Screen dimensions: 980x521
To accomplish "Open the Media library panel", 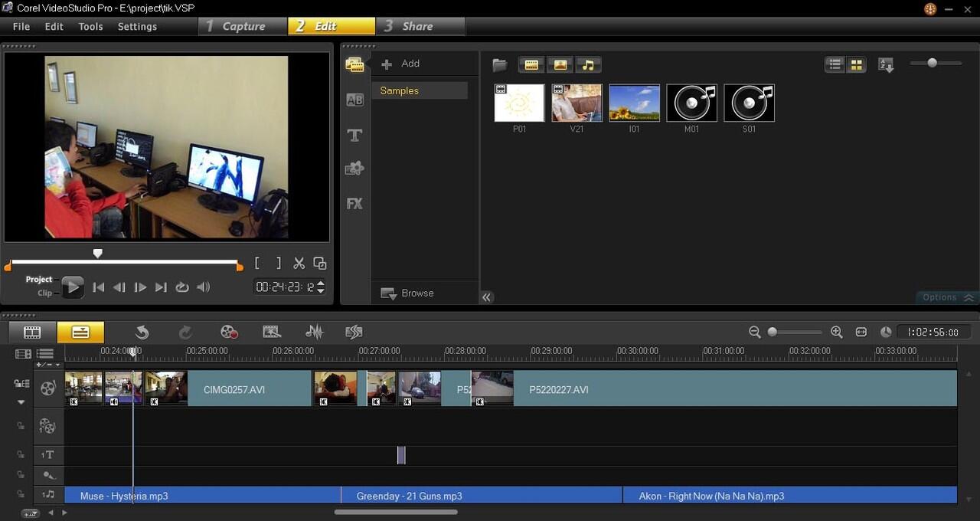I will pos(354,64).
